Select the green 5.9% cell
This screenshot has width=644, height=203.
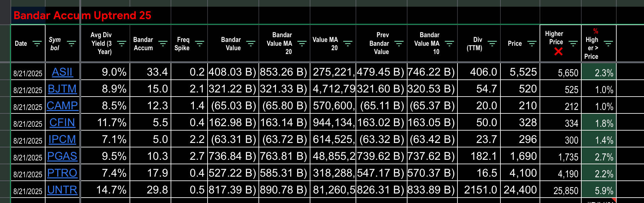(x=599, y=190)
